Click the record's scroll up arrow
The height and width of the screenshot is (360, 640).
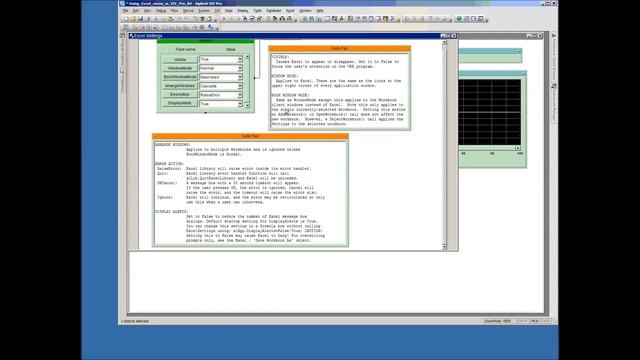click(247, 57)
